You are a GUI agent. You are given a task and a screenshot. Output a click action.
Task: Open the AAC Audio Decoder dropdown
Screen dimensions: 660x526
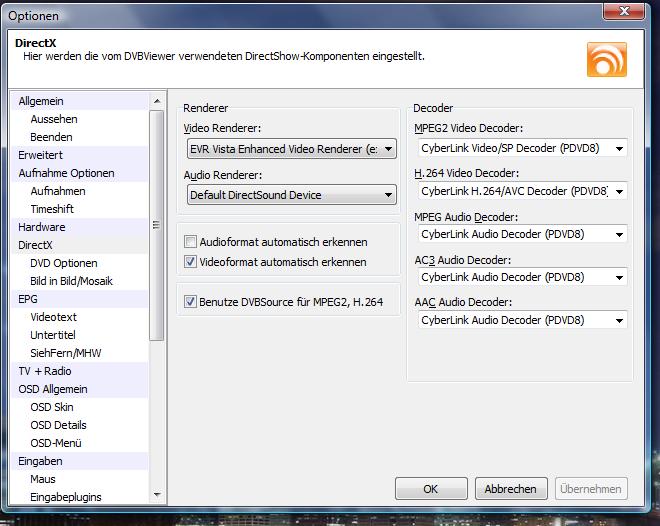point(522,320)
